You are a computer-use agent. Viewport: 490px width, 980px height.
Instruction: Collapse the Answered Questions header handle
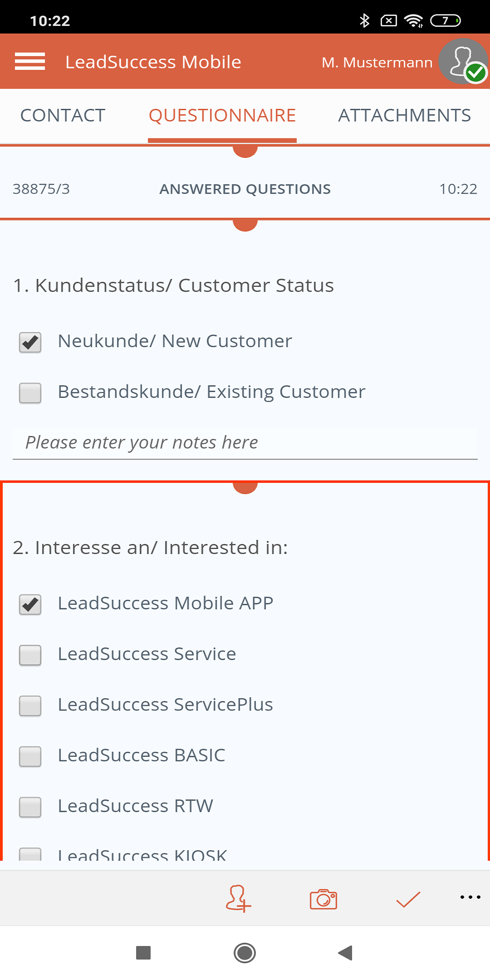[x=245, y=151]
